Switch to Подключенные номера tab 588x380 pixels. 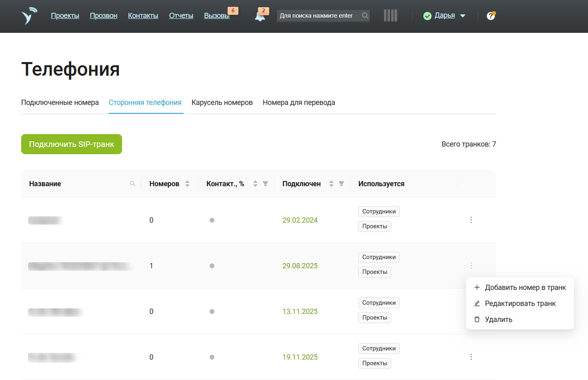tap(60, 103)
